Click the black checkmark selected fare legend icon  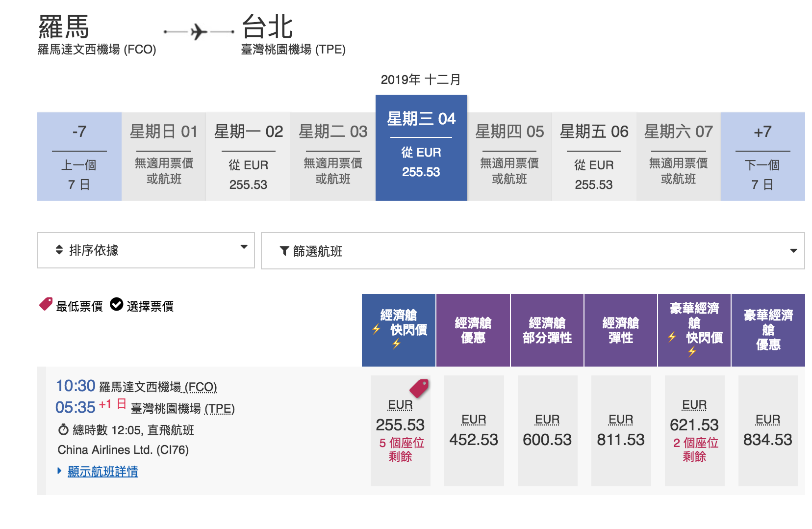116,305
